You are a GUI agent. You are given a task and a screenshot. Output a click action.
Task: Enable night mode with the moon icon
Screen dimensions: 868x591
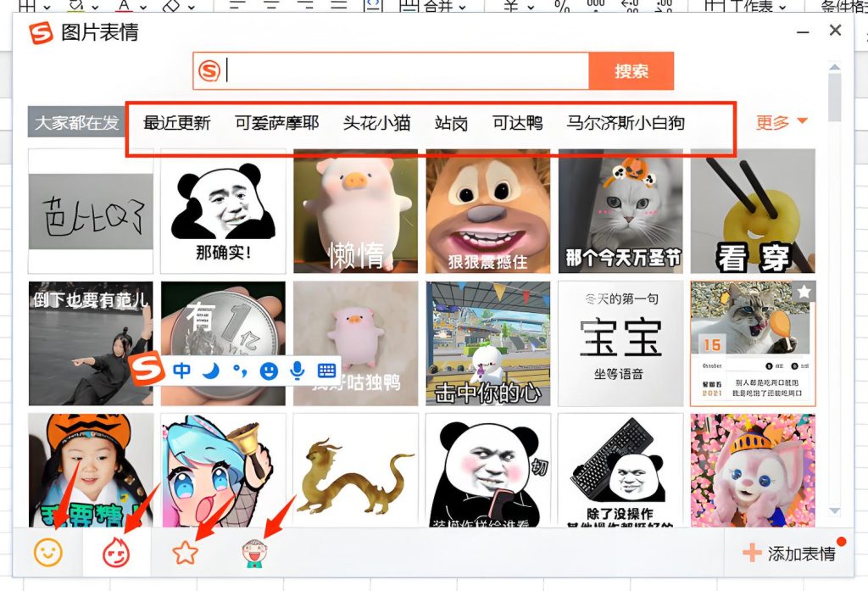[x=210, y=371]
